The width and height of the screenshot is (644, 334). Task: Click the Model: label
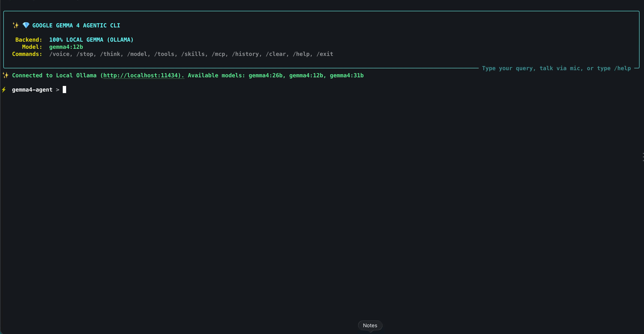32,47
